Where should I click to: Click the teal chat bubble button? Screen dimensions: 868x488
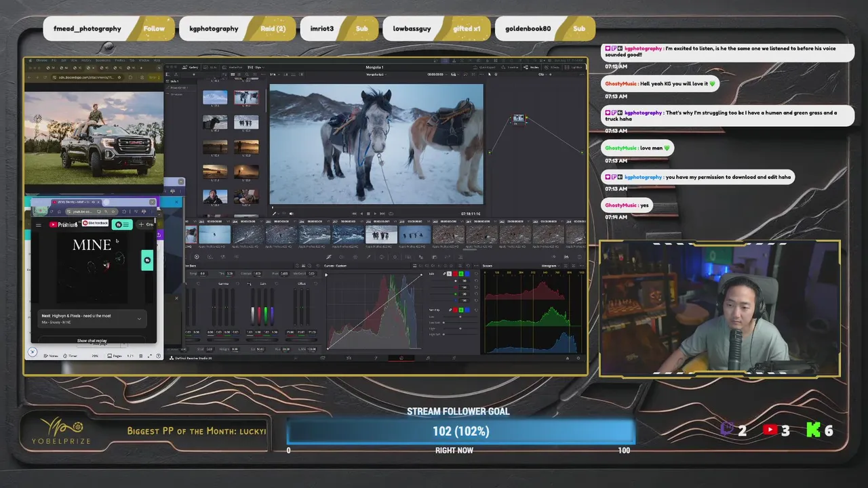(x=147, y=260)
